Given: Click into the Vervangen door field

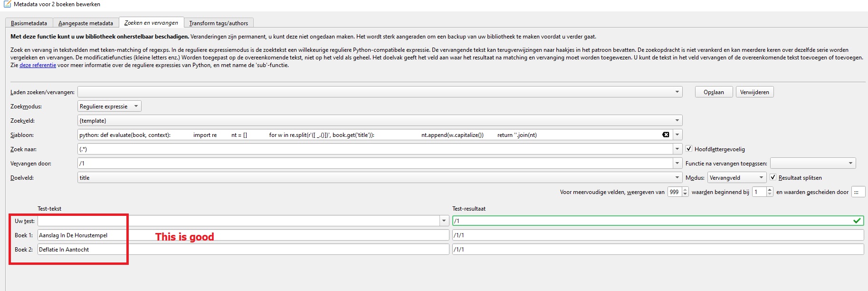Looking at the screenshot, I should click(x=375, y=163).
